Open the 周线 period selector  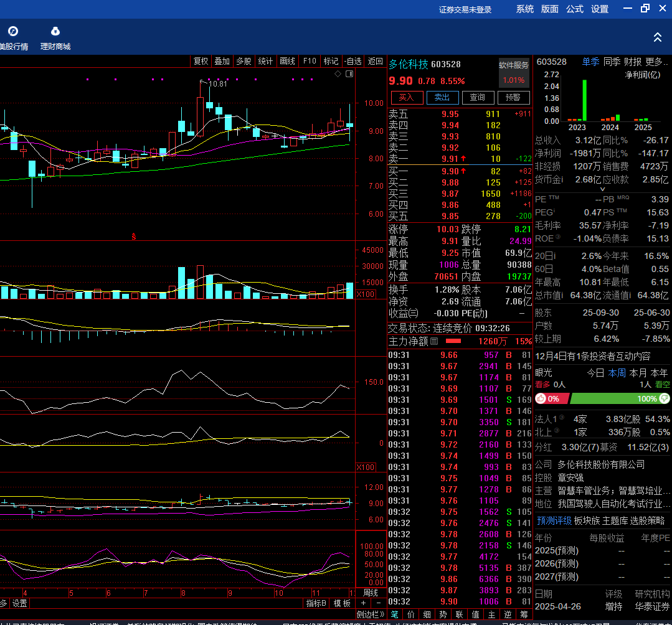(371, 593)
